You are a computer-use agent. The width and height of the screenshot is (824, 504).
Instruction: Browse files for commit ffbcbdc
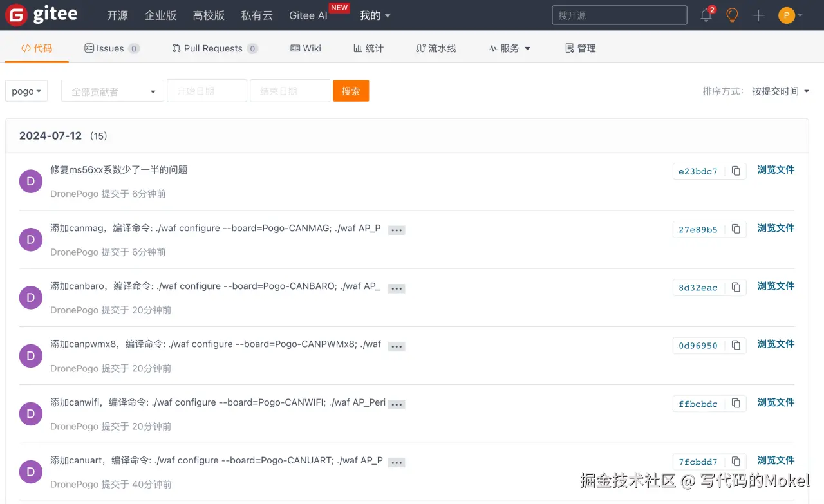point(776,402)
